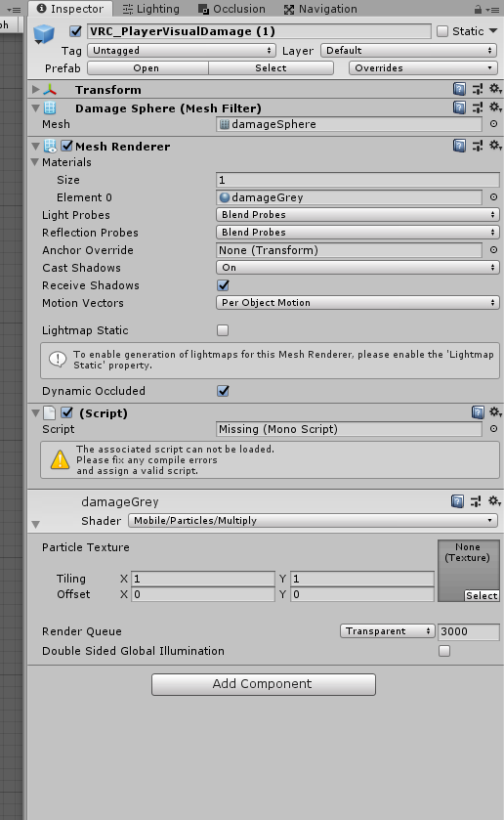The image size is (504, 820).
Task: Click the inspector lock icon
Action: pyautogui.click(x=478, y=10)
